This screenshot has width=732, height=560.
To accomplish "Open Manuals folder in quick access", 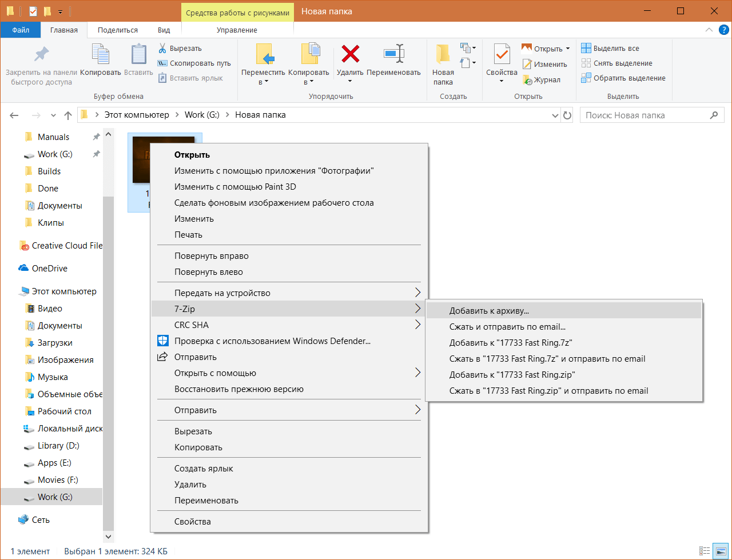I will click(53, 137).
